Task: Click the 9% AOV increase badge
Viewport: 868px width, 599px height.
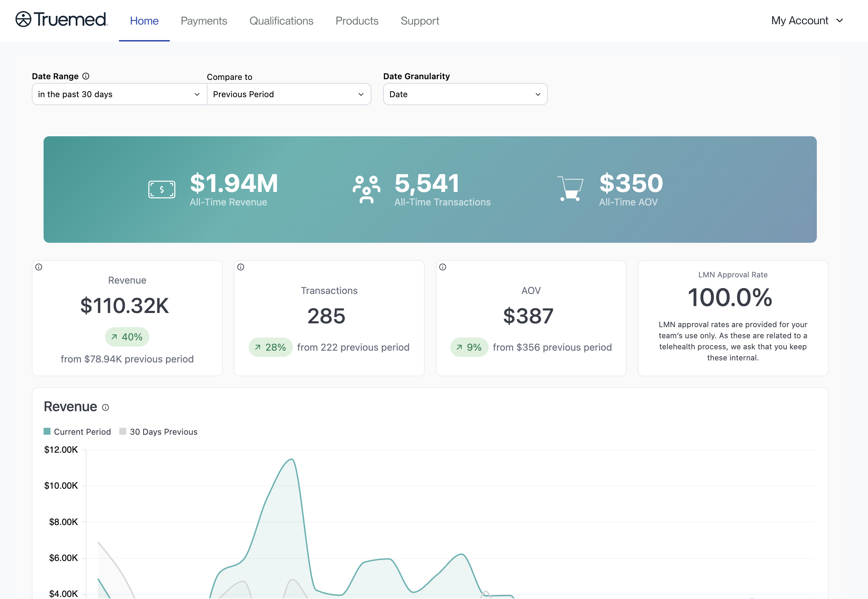Action: pos(469,347)
